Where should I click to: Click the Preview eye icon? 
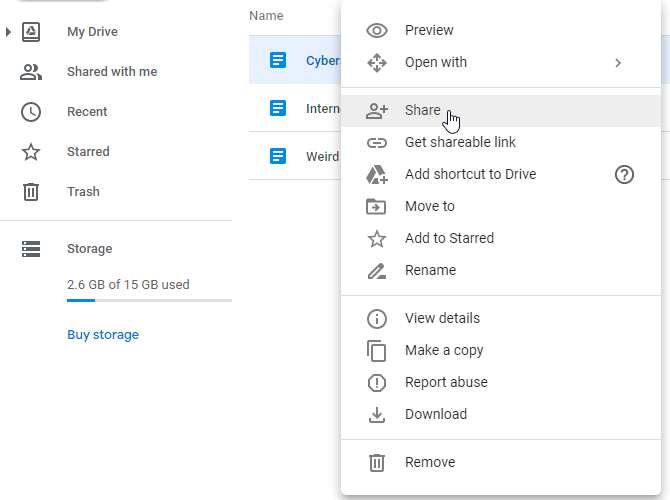tap(377, 30)
